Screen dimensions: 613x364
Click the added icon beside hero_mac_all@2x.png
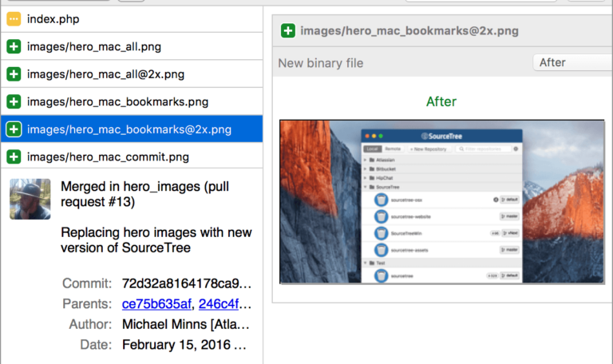[x=14, y=74]
